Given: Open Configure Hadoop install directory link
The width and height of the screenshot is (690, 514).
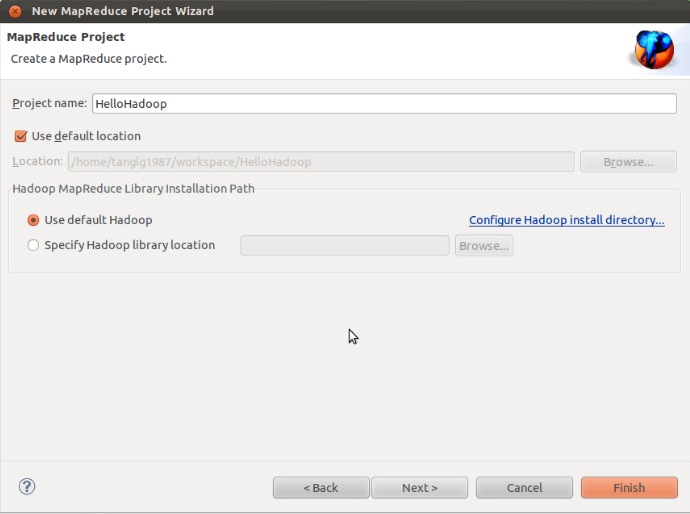Looking at the screenshot, I should tap(567, 220).
